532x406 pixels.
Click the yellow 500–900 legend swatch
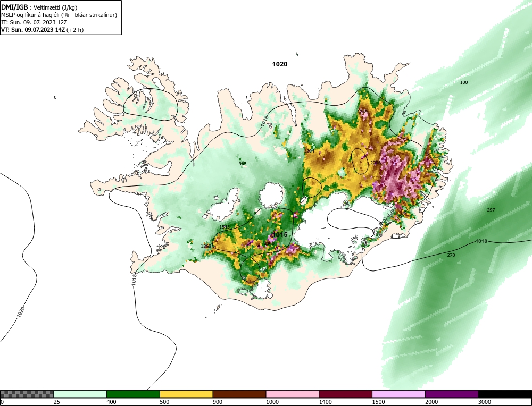click(x=186, y=394)
